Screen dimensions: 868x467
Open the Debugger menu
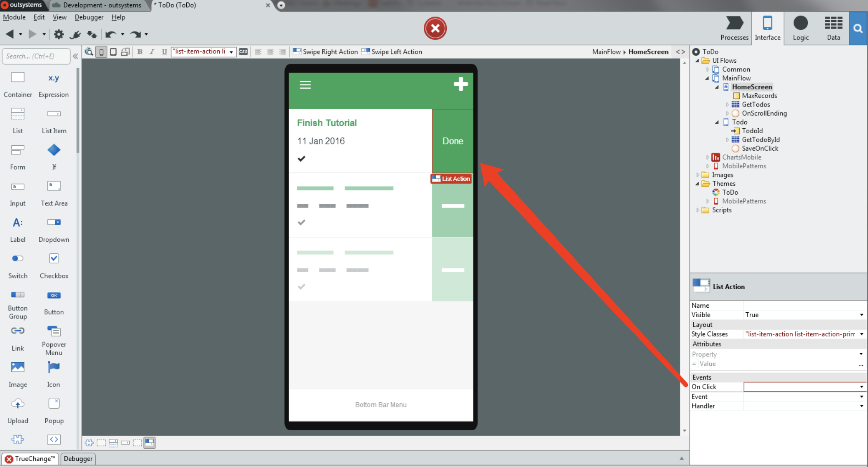tap(89, 17)
